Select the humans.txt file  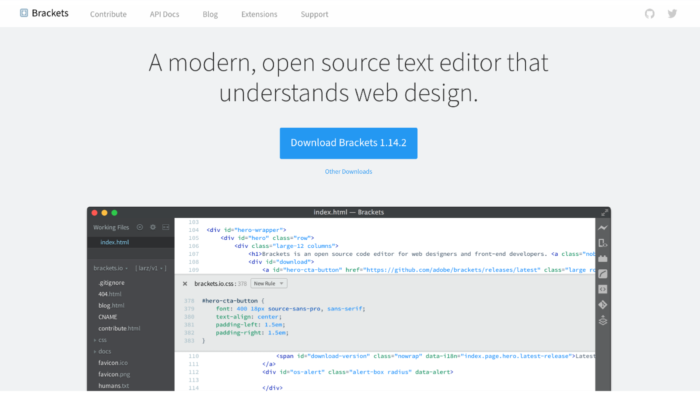click(113, 386)
